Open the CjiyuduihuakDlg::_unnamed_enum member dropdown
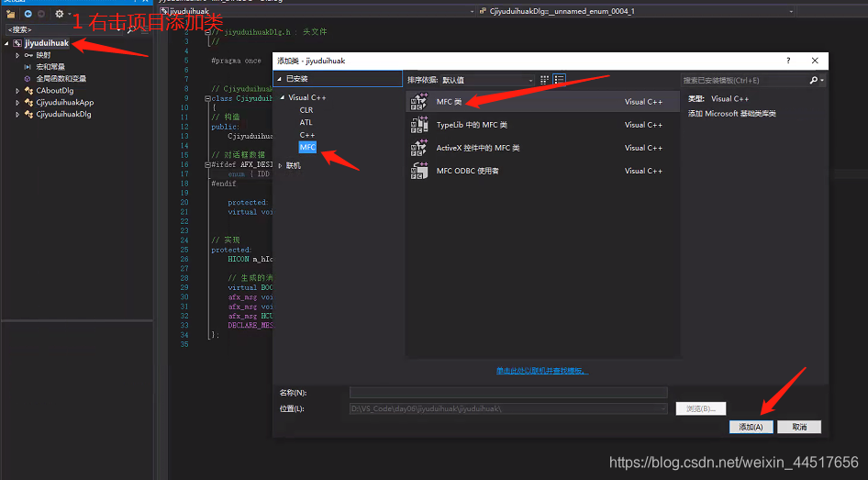This screenshot has height=480, width=868. point(791,11)
